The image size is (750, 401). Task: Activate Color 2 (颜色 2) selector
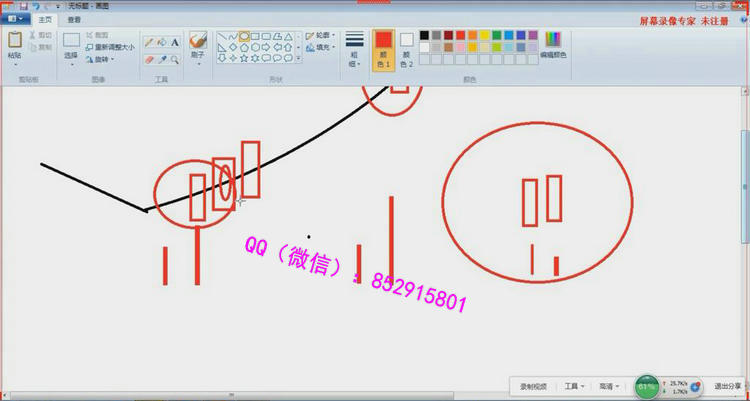tap(407, 49)
